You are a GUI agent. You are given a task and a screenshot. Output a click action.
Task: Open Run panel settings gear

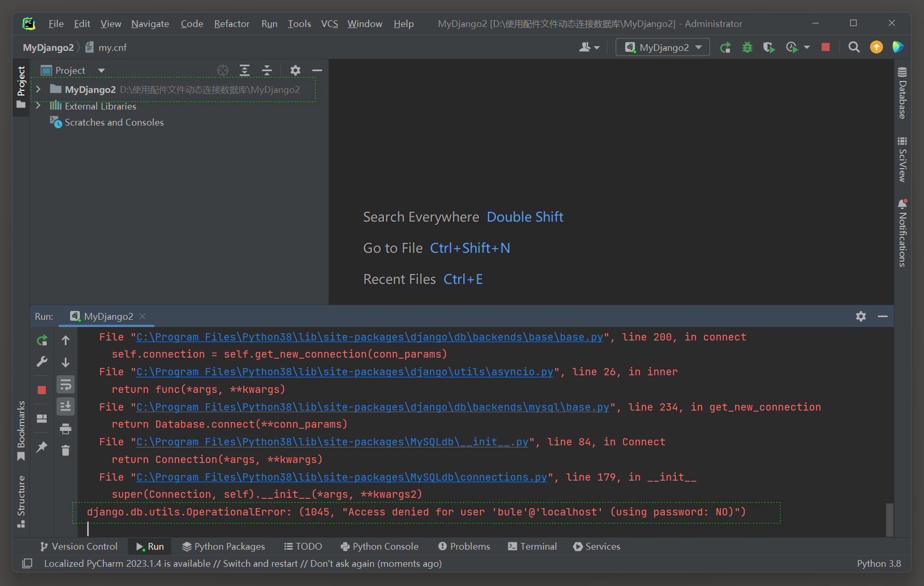point(861,316)
